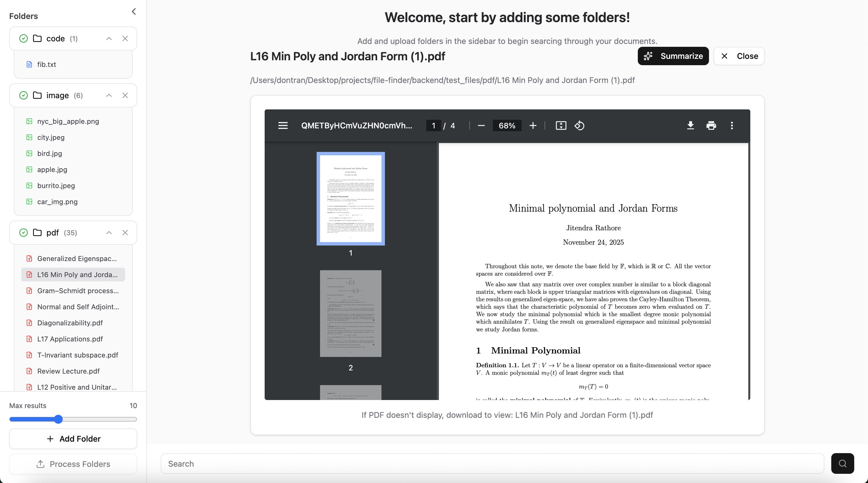
Task: Toggle the PDF viewer sidebar menu icon
Action: pos(283,126)
